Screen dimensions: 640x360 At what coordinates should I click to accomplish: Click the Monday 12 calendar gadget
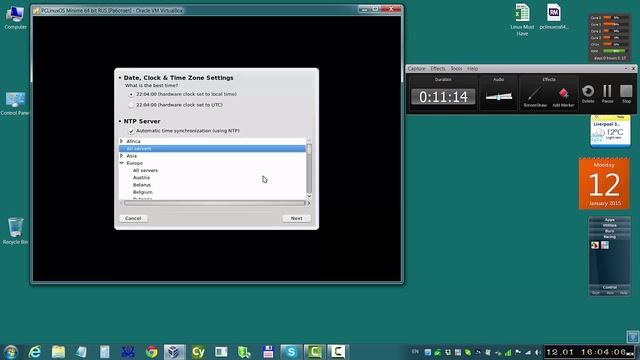[x=604, y=184]
